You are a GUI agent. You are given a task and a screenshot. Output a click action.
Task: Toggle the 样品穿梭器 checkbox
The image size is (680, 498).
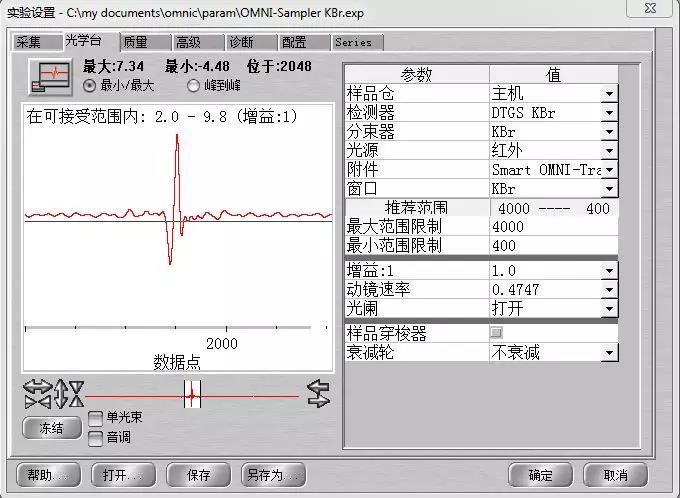coord(496,332)
